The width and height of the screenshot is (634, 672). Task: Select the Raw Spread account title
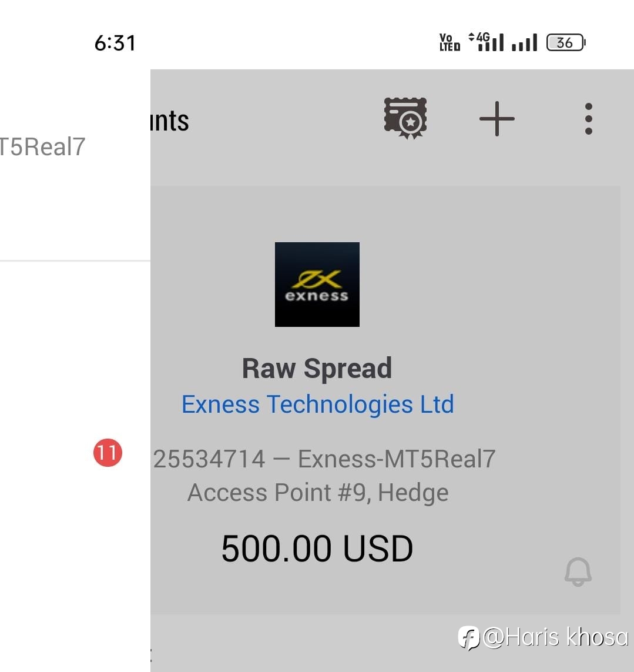[x=317, y=369]
